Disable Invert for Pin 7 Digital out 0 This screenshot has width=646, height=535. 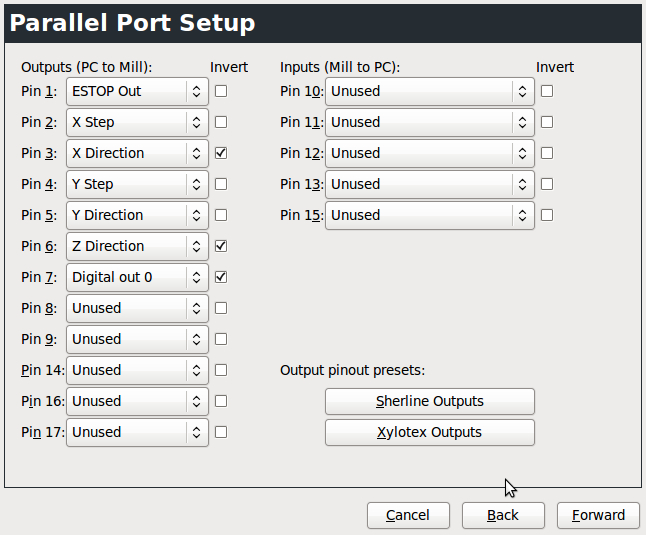221,277
